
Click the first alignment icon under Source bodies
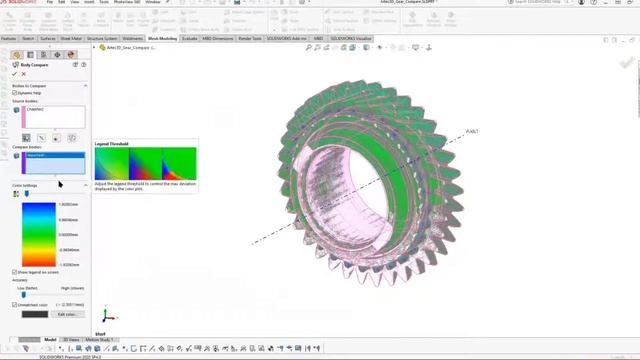pos(26,138)
